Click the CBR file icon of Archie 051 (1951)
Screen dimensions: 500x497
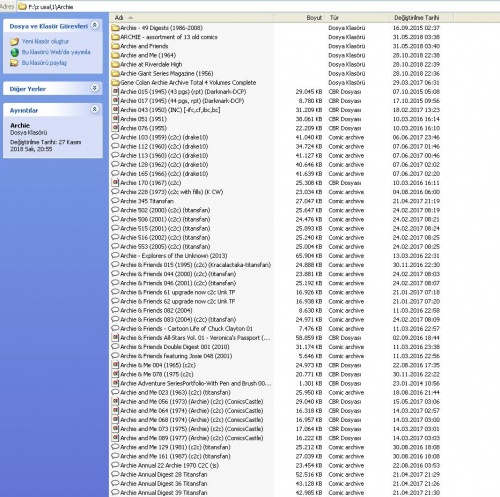[115, 119]
